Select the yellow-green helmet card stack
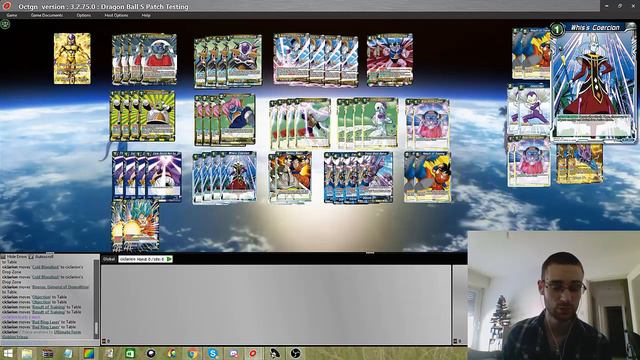 (x=142, y=116)
